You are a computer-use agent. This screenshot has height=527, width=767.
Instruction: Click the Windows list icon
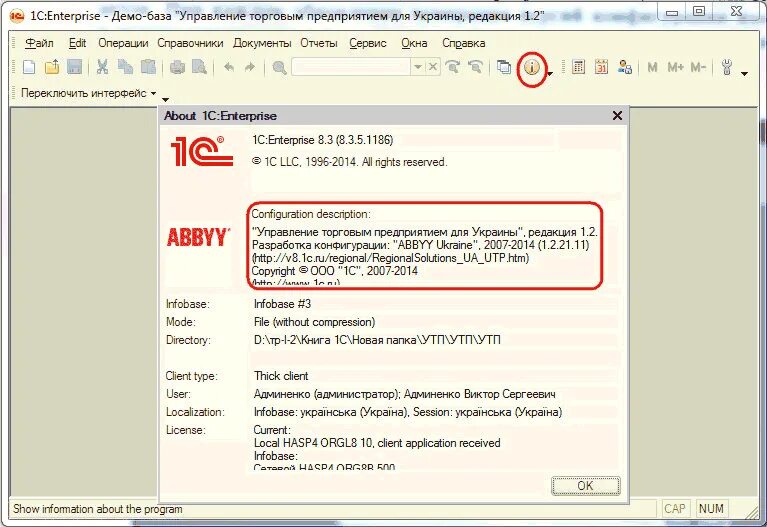504,67
